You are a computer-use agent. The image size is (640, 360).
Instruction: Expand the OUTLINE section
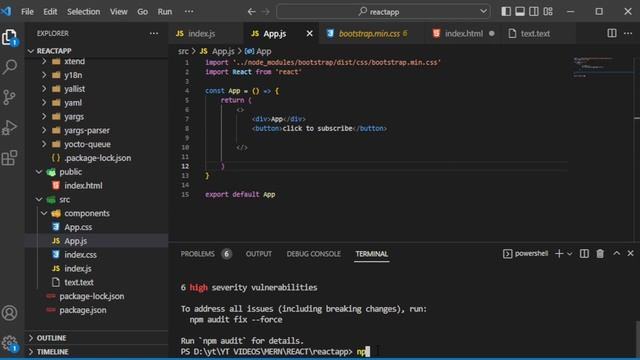[96, 338]
